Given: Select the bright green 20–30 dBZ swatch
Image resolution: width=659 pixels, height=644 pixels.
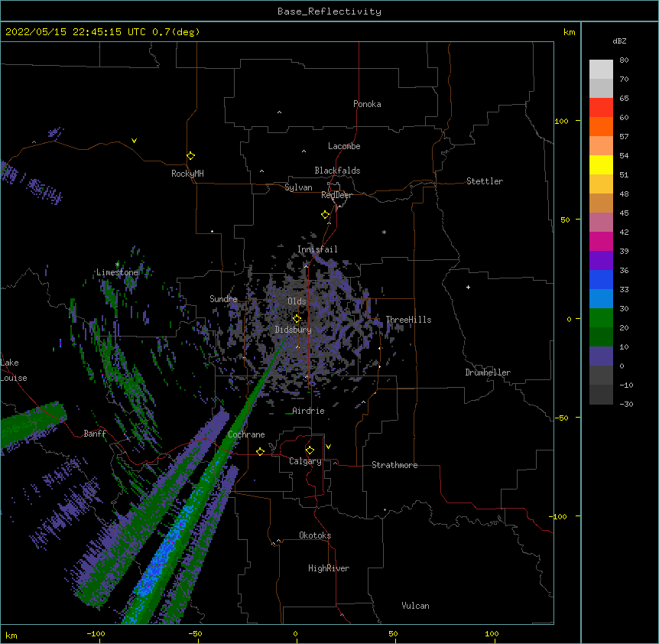Looking at the screenshot, I should [x=601, y=318].
